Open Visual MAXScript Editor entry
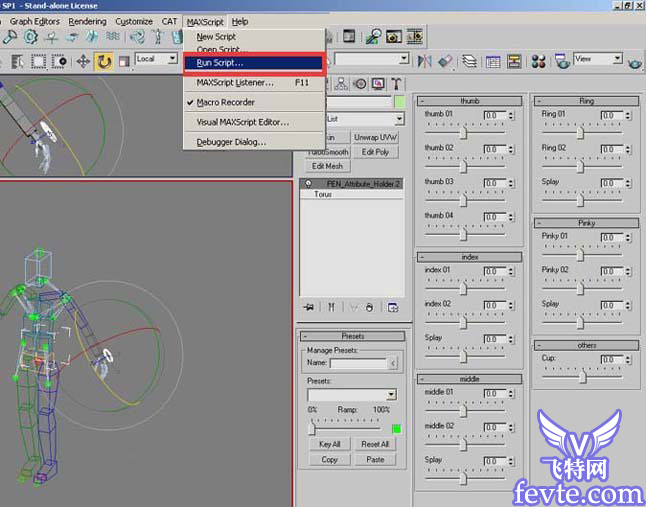The height and width of the screenshot is (507, 646). point(253,122)
